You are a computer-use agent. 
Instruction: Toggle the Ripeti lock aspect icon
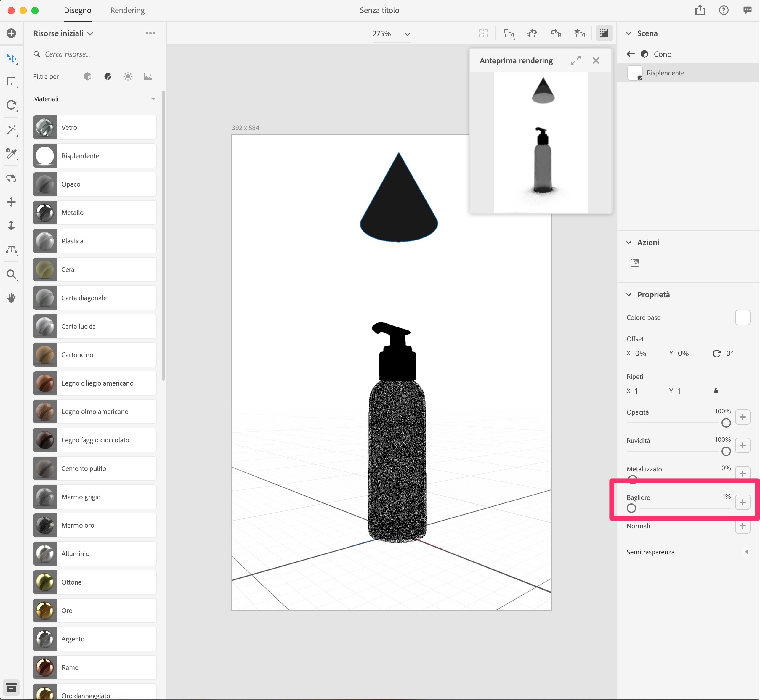click(716, 391)
